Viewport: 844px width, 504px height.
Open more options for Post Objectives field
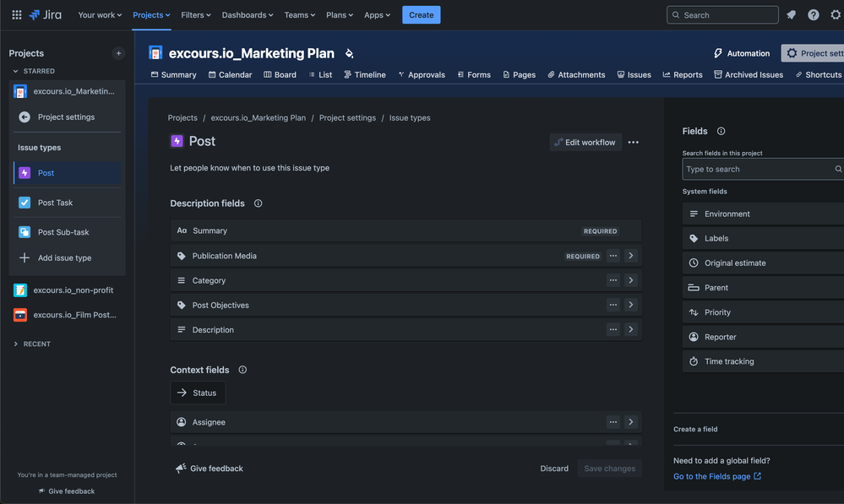tap(613, 305)
